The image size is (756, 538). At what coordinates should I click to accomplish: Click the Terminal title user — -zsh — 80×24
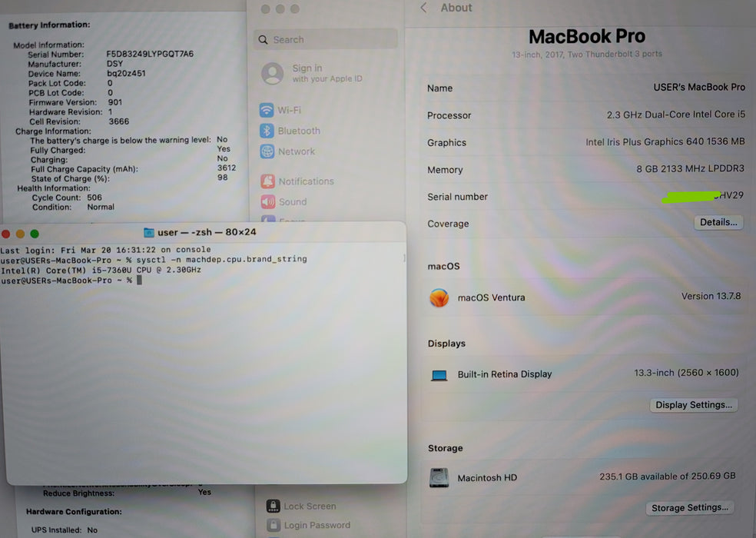(x=207, y=232)
